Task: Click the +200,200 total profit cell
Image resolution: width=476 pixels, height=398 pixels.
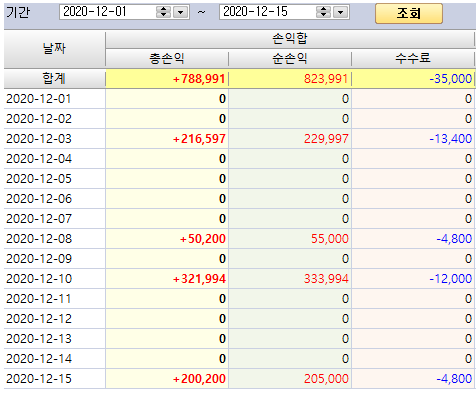Action: (x=167, y=379)
